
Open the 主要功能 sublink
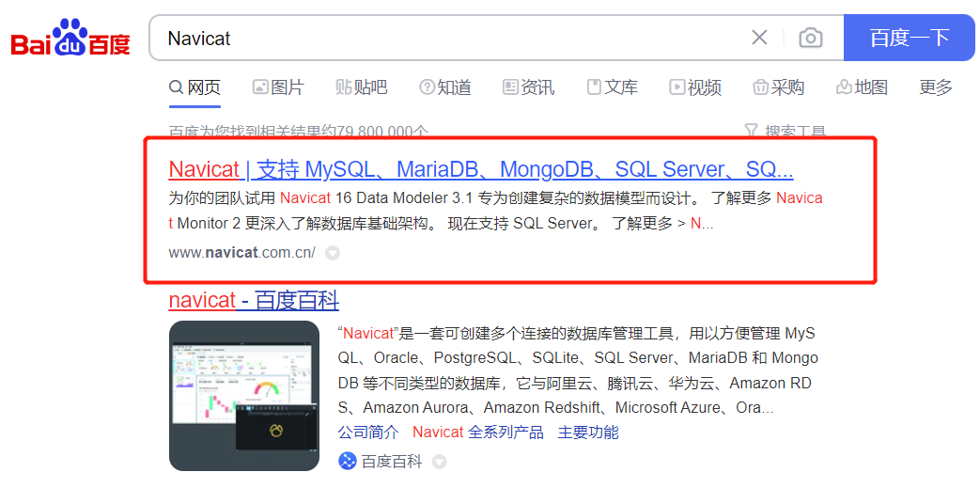[x=588, y=432]
